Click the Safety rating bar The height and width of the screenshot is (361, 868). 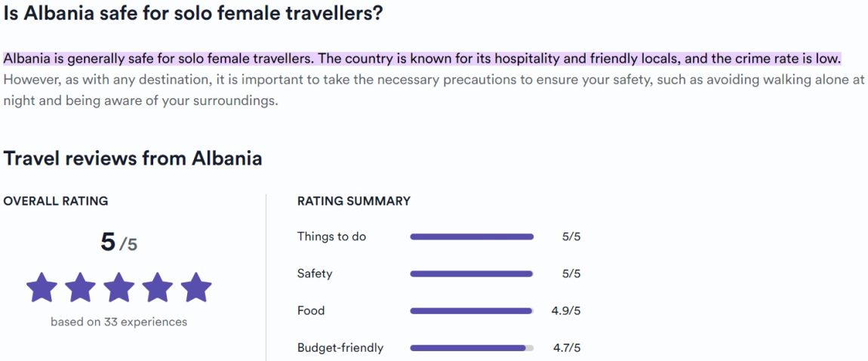point(472,274)
